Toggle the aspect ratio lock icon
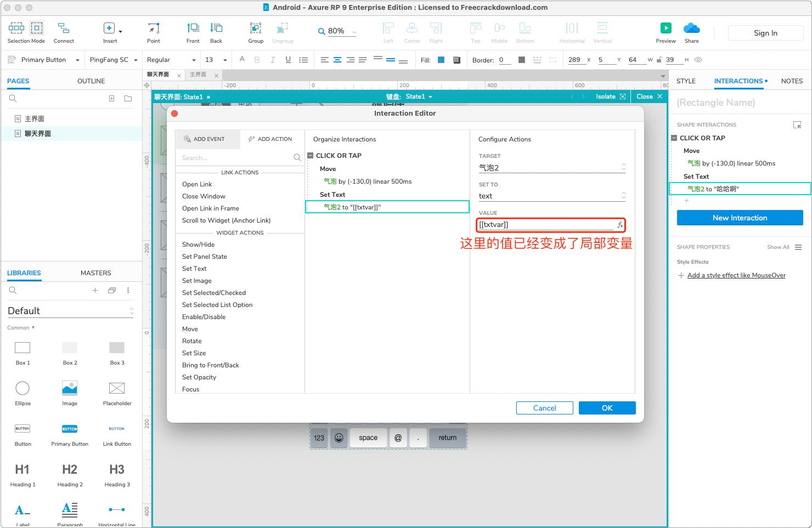812x528 pixels. 659,60
